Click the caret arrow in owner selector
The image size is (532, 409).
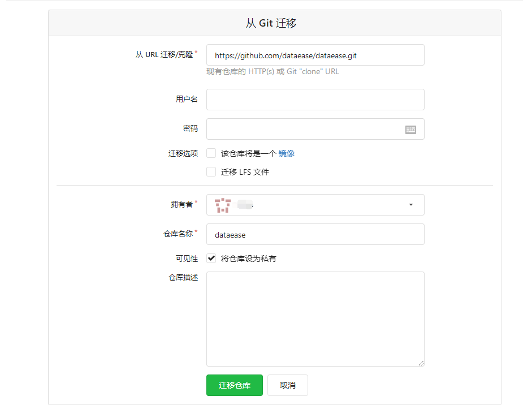411,205
